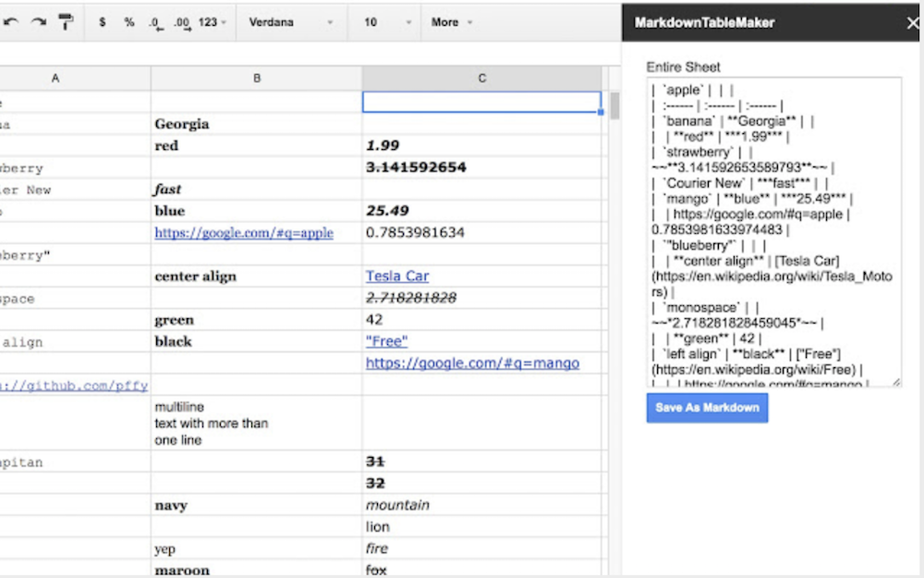
Task: Expand the font size 10 dropdown
Action: point(382,22)
